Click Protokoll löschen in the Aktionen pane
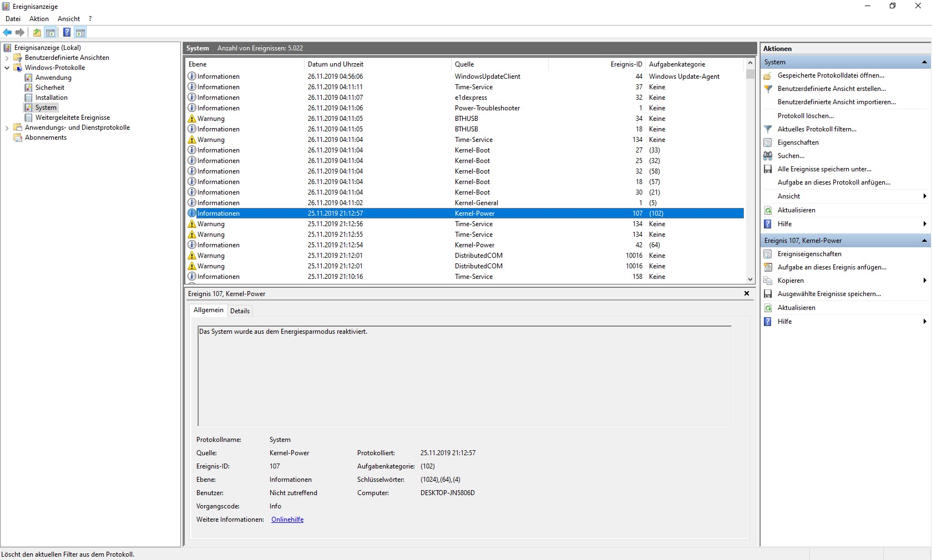This screenshot has height=560, width=932. click(x=806, y=116)
